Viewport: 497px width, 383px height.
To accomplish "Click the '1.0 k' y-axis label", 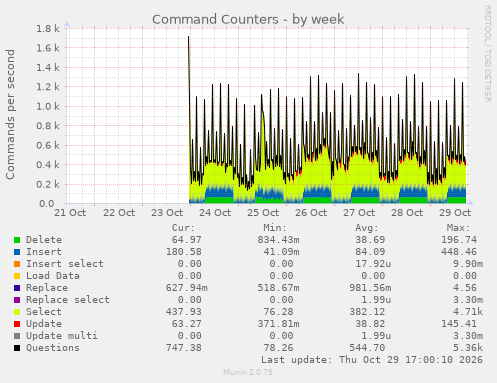I will (x=48, y=107).
